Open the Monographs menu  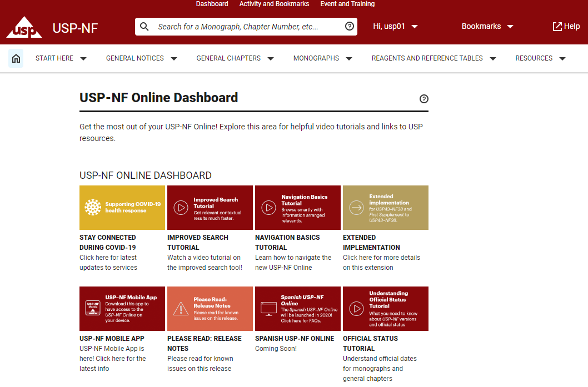323,58
